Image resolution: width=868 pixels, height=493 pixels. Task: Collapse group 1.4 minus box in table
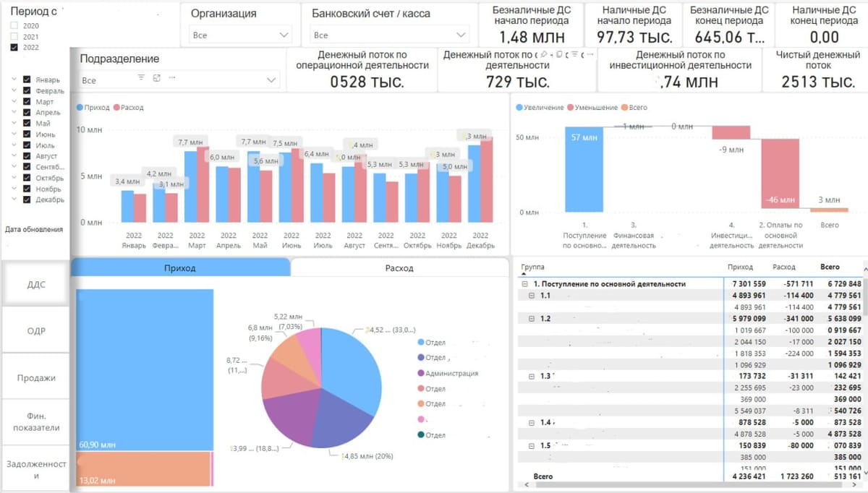(x=532, y=422)
